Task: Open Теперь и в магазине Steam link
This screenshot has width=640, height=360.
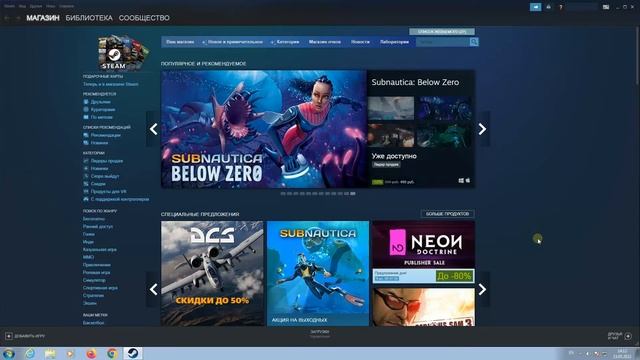Action: 111,84
